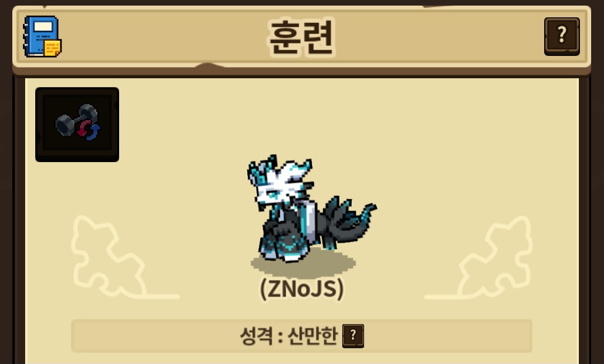Select the personality info bar
The image size is (604, 364).
pyautogui.click(x=301, y=336)
